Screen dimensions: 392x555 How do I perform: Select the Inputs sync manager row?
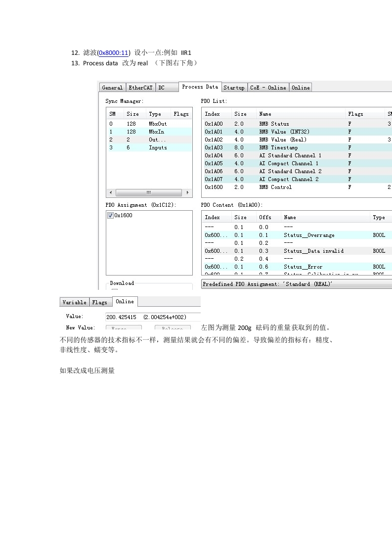pyautogui.click(x=157, y=147)
